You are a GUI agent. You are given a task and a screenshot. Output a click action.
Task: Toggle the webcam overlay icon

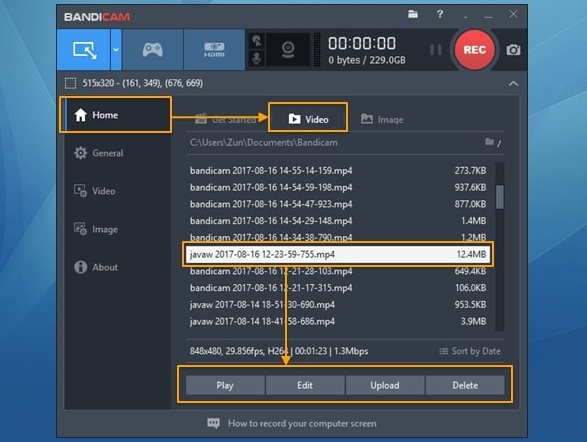coord(288,50)
